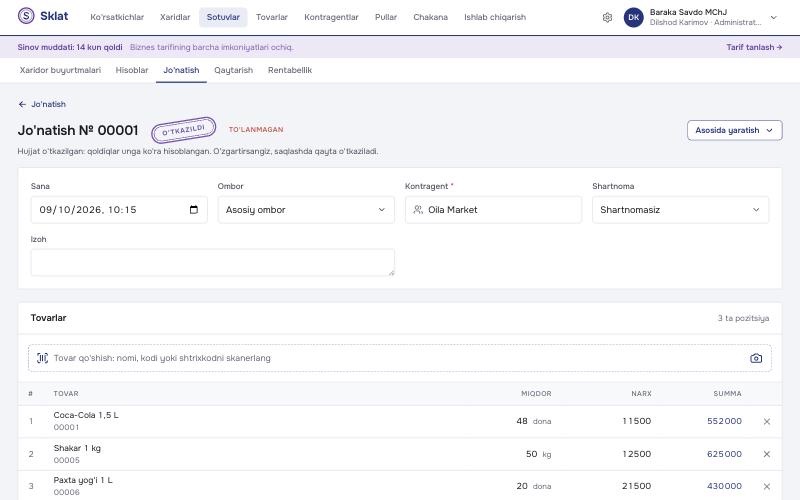Click the NARX column header
Screen dimensions: 800x500
pyautogui.click(x=641, y=393)
